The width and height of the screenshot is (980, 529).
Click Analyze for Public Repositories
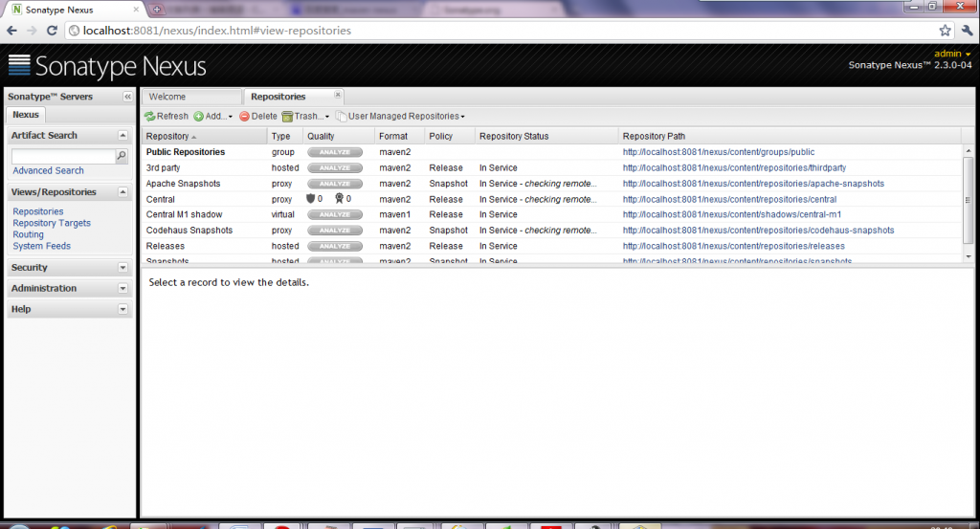[x=335, y=152]
